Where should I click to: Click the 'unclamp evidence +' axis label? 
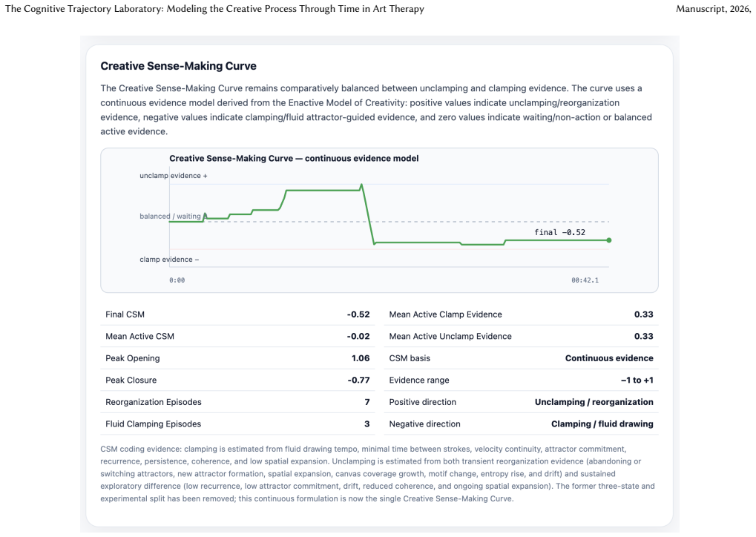174,176
